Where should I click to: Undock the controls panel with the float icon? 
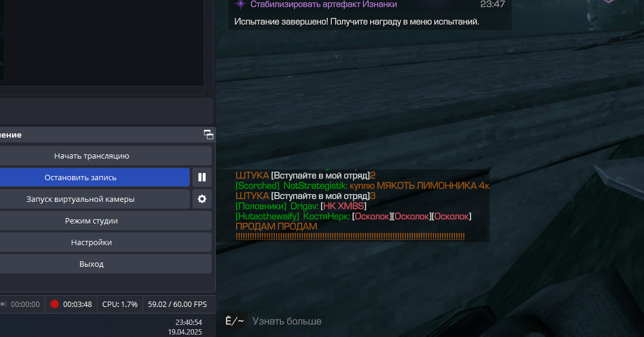pos(208,135)
